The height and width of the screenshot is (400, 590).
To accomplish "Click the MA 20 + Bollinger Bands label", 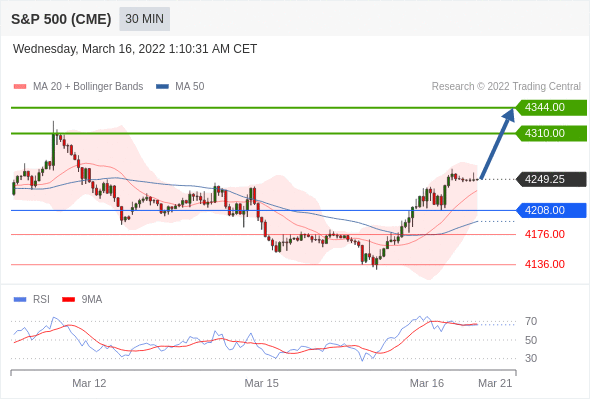I will coord(88,87).
